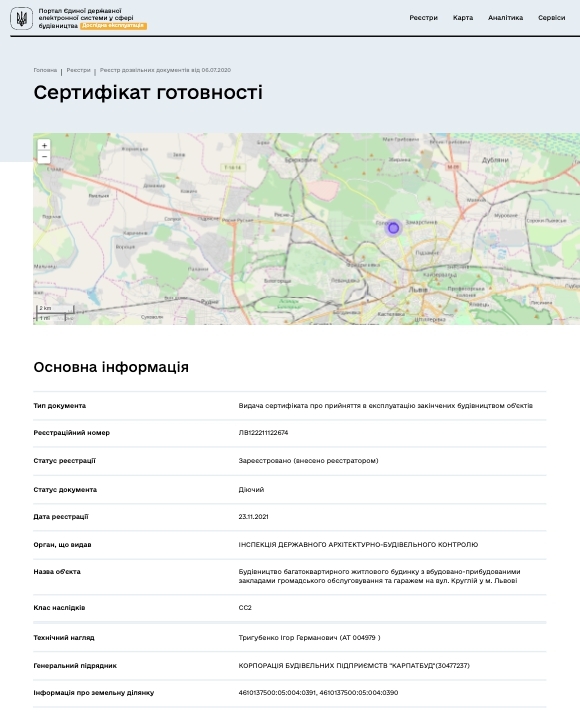Screen dimensions: 580x712
Task: Select consequence class value СС2
Action: click(245, 608)
